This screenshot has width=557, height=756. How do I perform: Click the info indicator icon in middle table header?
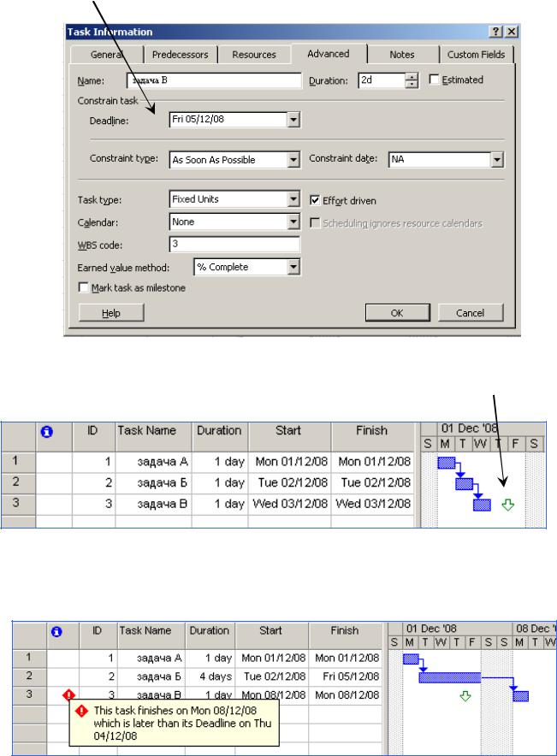[x=47, y=432]
